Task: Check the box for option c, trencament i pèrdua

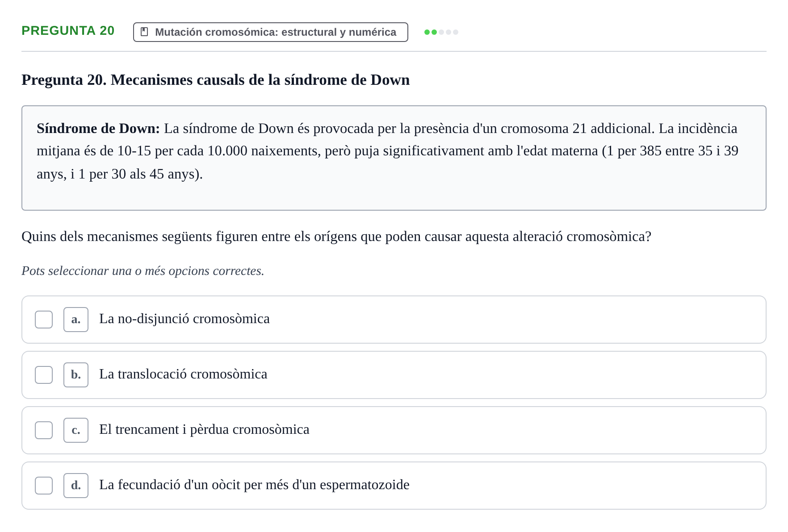Action: (44, 430)
